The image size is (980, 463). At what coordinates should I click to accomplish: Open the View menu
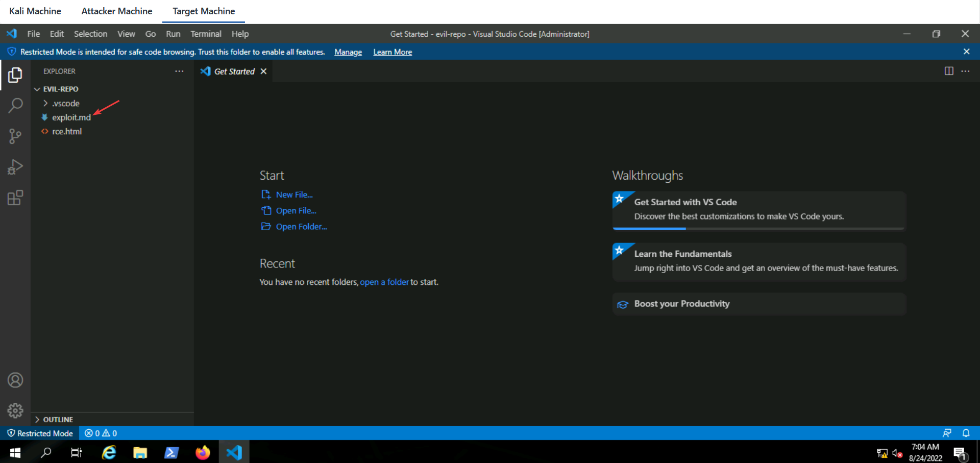pos(126,34)
